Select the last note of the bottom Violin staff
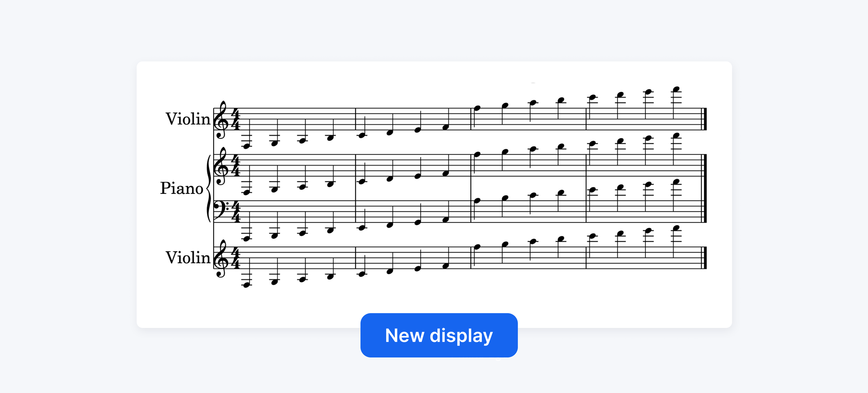 click(676, 228)
